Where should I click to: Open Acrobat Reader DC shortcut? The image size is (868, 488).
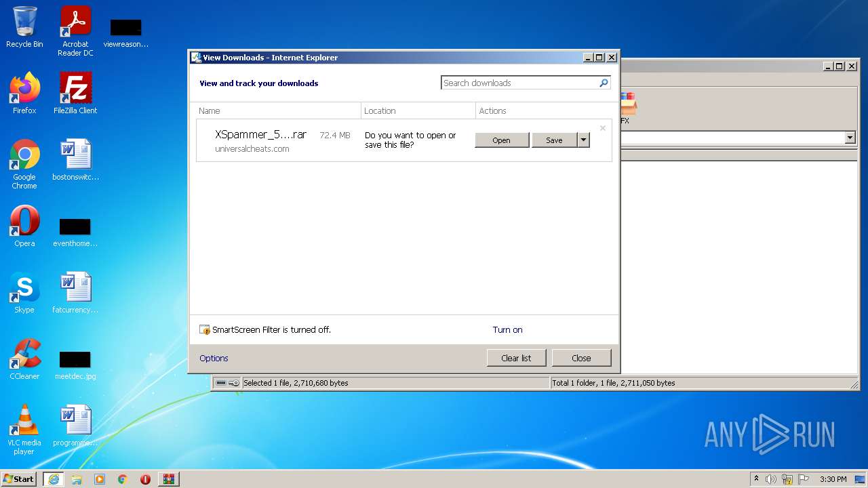click(x=75, y=31)
